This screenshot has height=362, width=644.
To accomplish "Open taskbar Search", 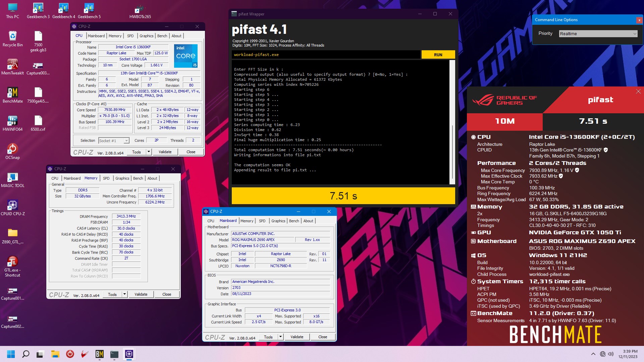I will [25, 354].
